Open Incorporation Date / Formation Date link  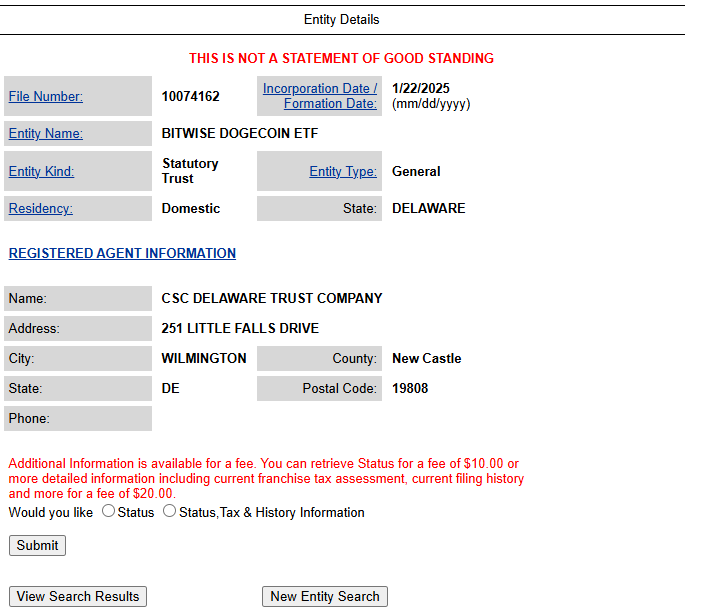(x=320, y=96)
